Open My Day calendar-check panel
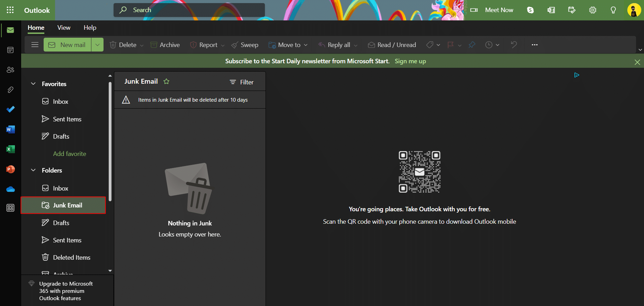The width and height of the screenshot is (644, 306). [x=572, y=10]
